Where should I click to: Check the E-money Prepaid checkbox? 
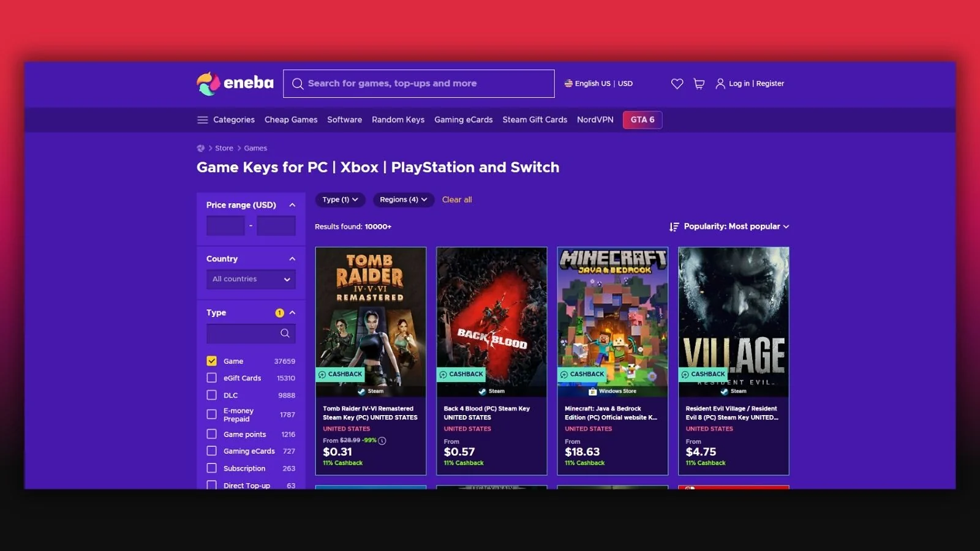(212, 414)
